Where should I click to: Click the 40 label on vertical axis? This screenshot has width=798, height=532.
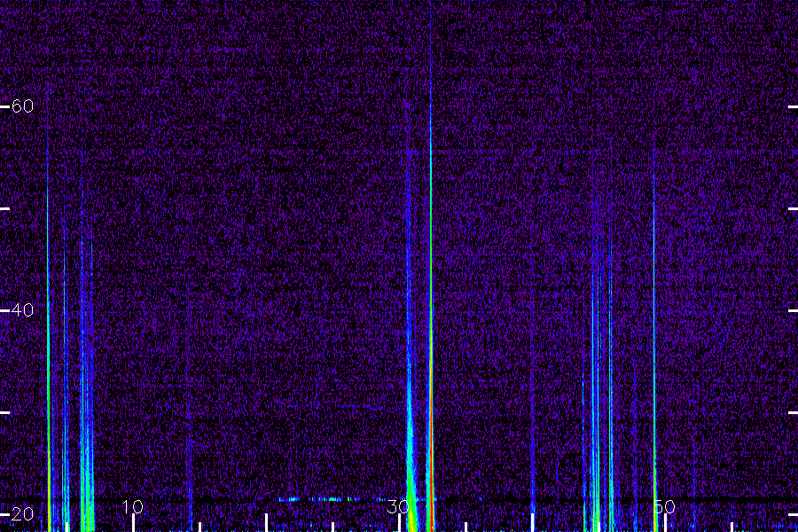tap(22, 309)
